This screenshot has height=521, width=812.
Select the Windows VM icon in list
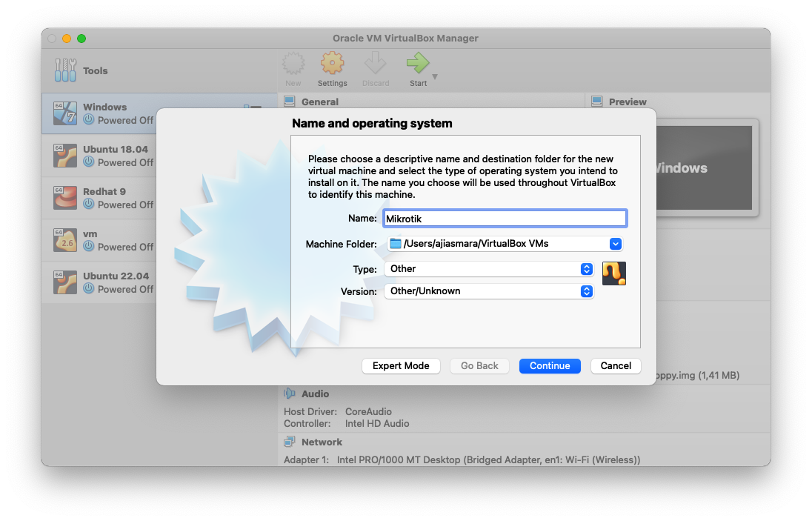point(65,113)
